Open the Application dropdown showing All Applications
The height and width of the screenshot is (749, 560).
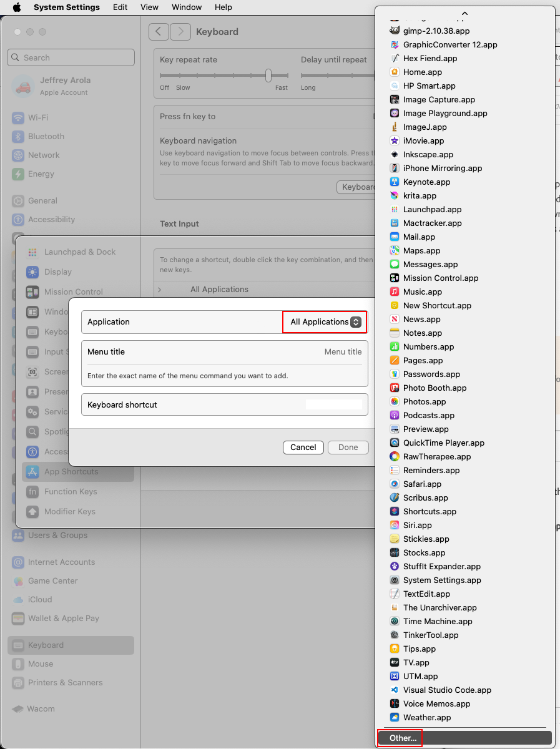[324, 321]
